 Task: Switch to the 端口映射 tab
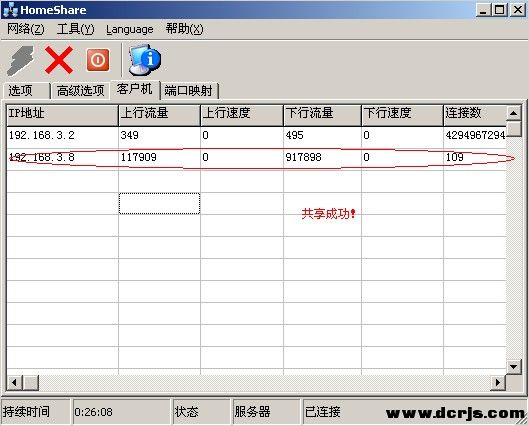point(189,91)
